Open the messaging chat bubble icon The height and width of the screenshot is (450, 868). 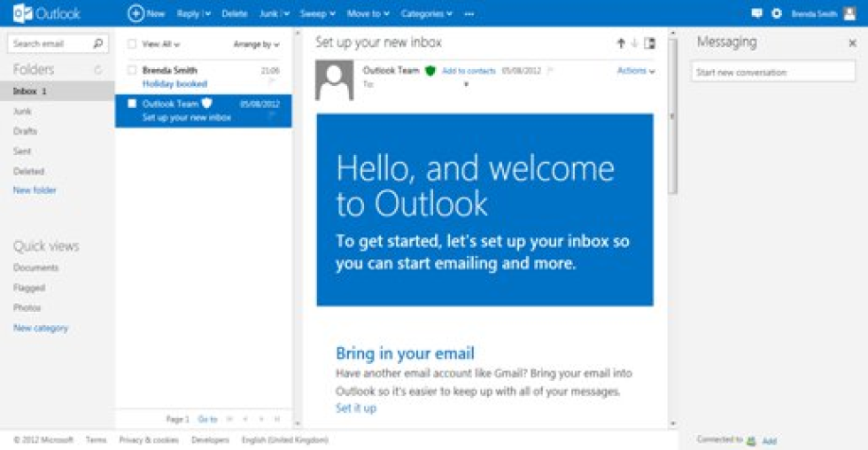pos(756,13)
